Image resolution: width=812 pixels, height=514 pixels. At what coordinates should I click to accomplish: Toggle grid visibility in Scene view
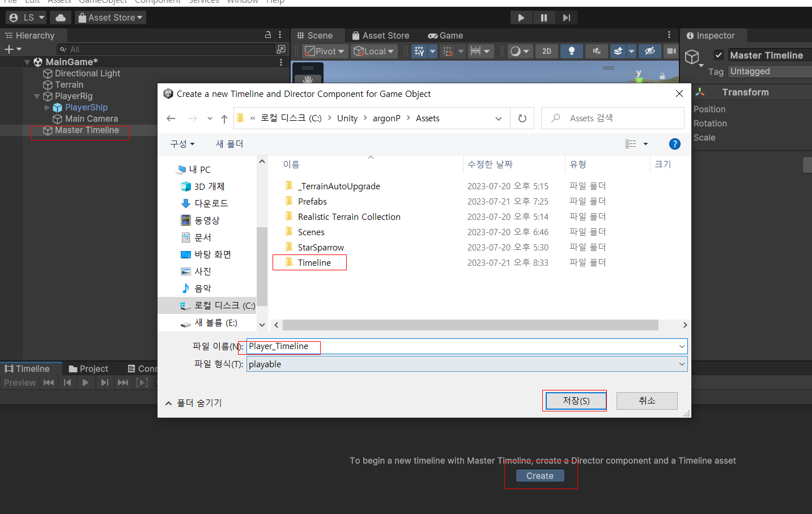[419, 51]
